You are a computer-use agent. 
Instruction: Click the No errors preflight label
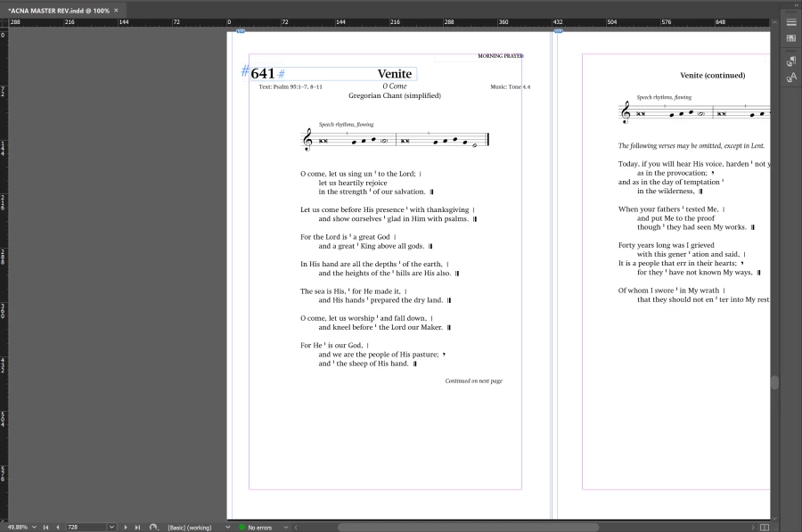pos(260,528)
